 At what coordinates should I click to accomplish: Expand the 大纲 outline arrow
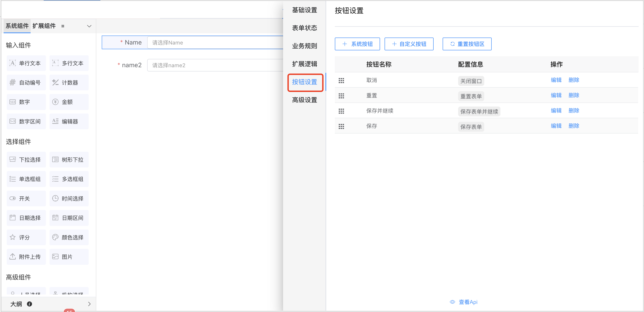pos(89,304)
